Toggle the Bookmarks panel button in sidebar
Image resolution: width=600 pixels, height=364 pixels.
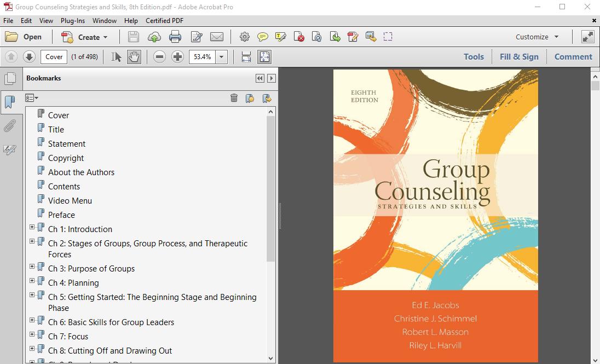coord(9,102)
